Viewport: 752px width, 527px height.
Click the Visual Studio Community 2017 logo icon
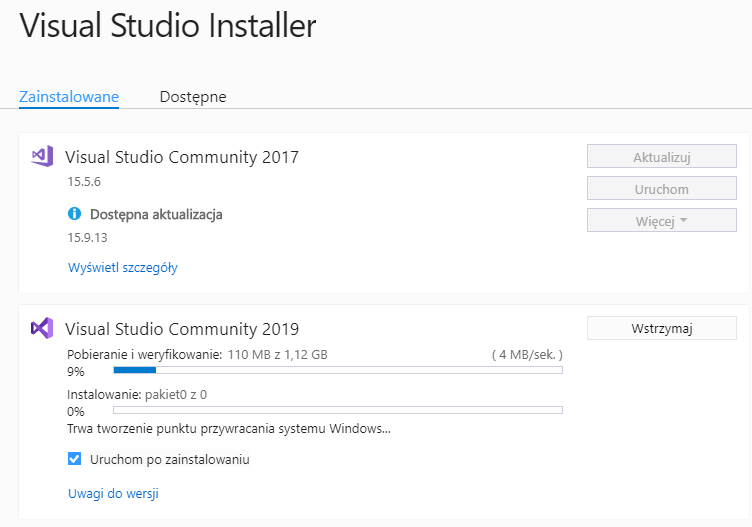click(x=42, y=156)
